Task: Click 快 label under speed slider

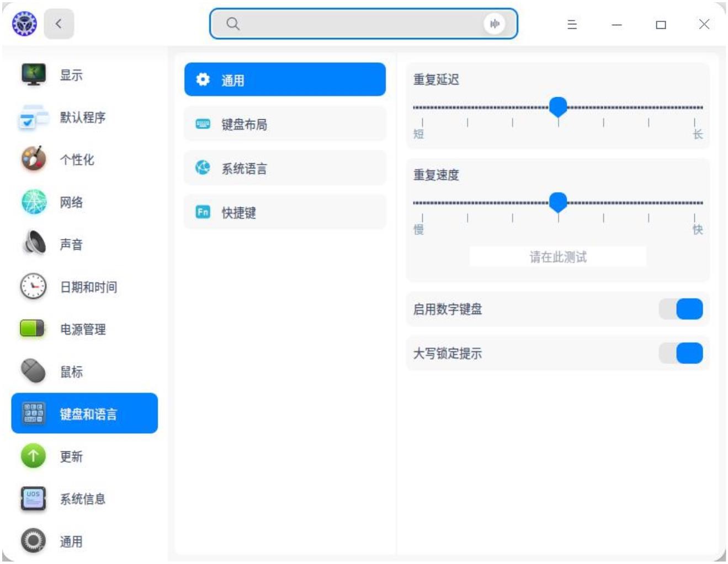Action: click(698, 230)
